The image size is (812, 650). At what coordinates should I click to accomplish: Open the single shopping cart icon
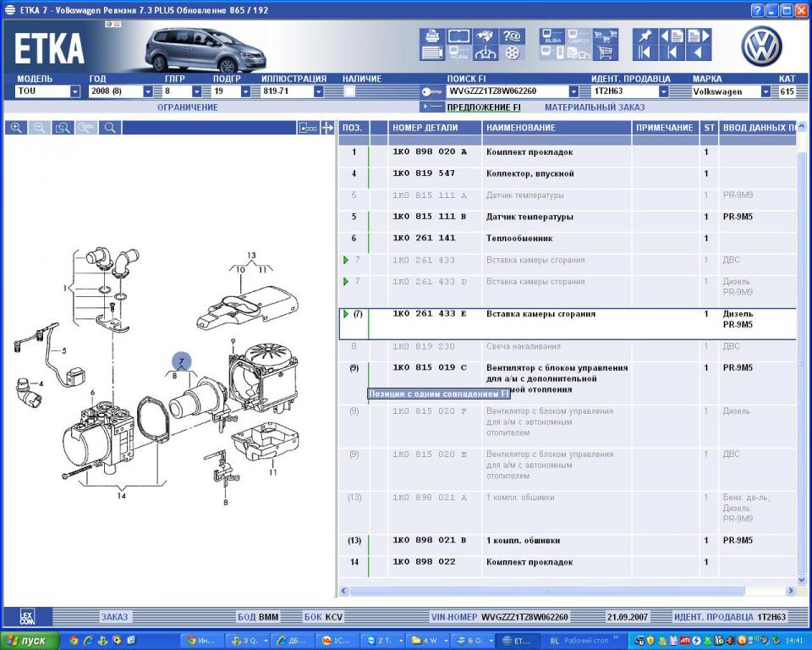coord(605,52)
